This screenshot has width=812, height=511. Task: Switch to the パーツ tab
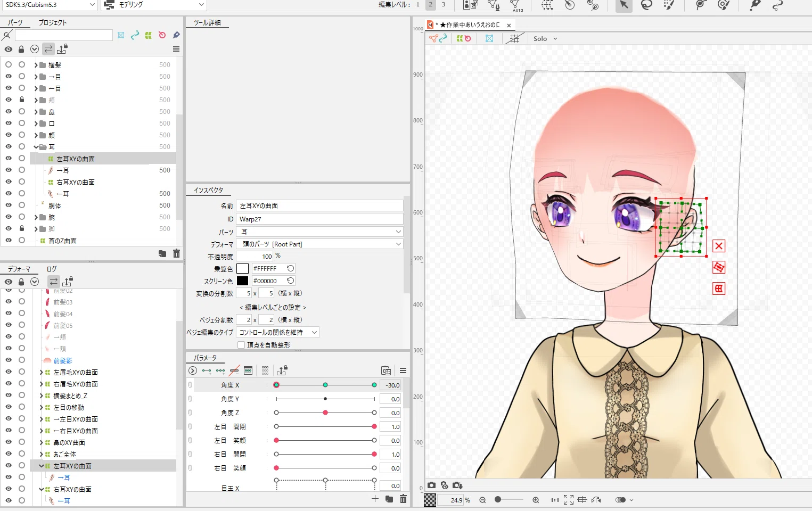click(15, 22)
